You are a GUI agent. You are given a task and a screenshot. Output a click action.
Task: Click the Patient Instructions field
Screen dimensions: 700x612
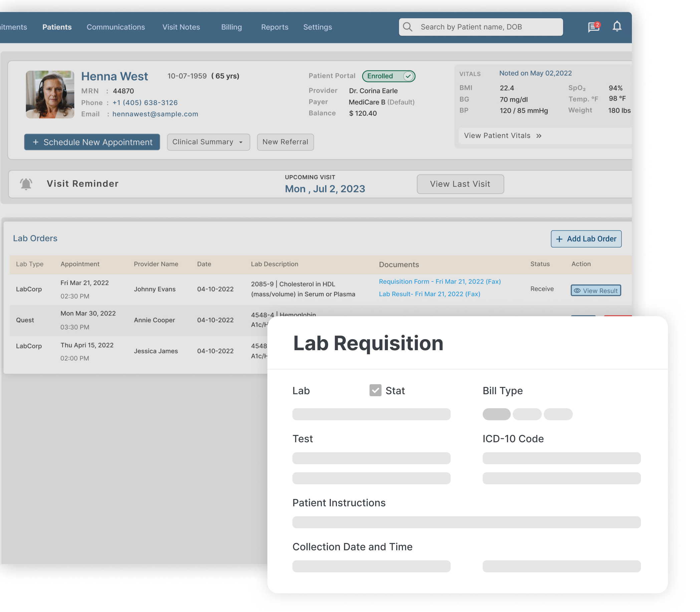466,522
